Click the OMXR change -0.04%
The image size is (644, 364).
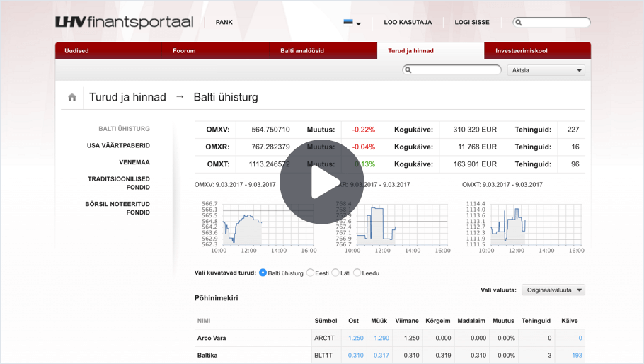tap(364, 147)
